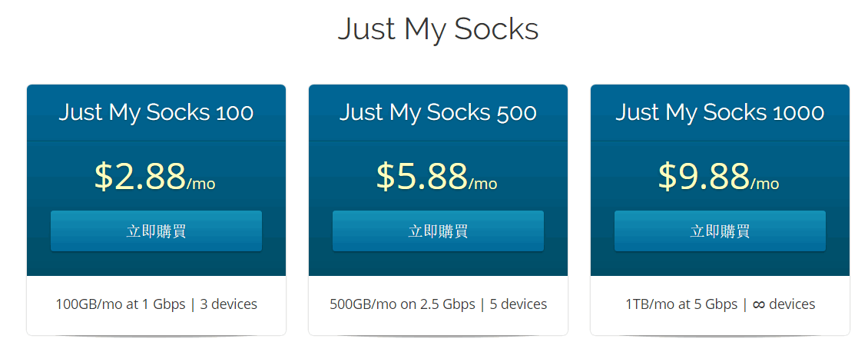The height and width of the screenshot is (362, 868).
Task: Click the Just My Socks 1000 heading
Action: point(720,112)
